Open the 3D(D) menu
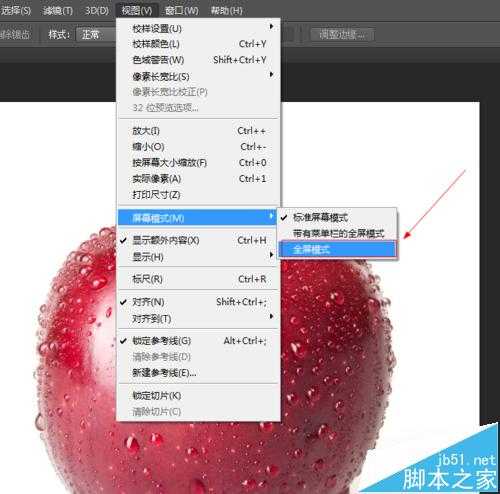This screenshot has height=494, width=500. 97,11
